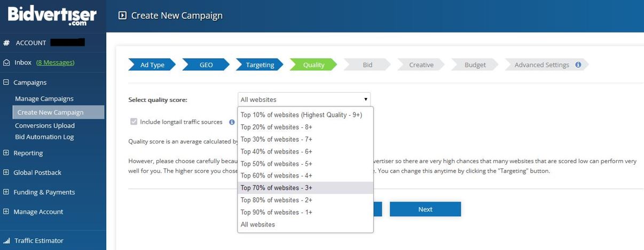Viewport: 644px width, 250px height.
Task: Go to the Targeting step tab
Action: (x=260, y=64)
